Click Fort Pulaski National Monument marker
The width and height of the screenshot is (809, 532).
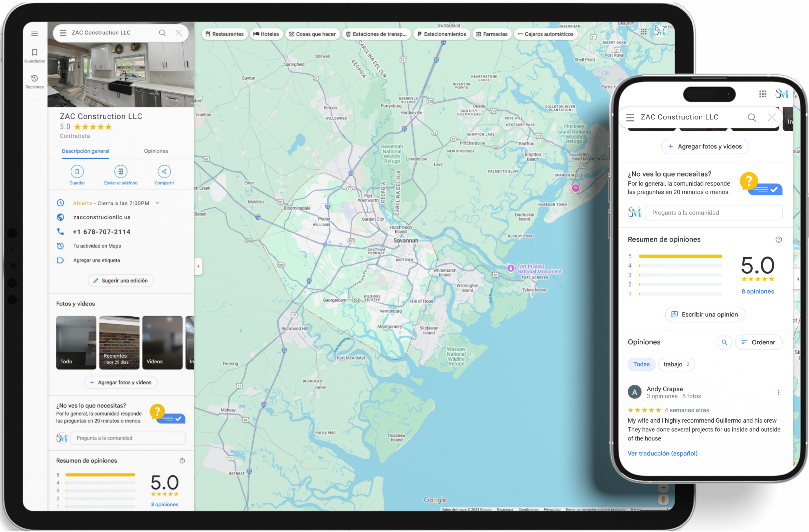coord(511,269)
